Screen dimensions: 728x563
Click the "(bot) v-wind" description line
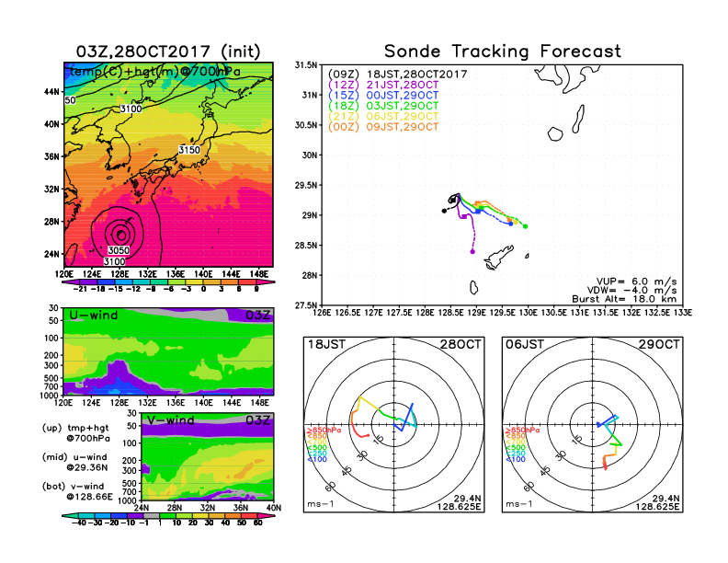click(x=73, y=487)
